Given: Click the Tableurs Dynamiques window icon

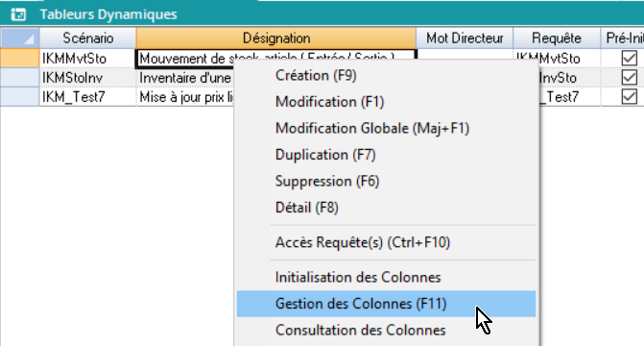Looking at the screenshot, I should [x=18, y=14].
